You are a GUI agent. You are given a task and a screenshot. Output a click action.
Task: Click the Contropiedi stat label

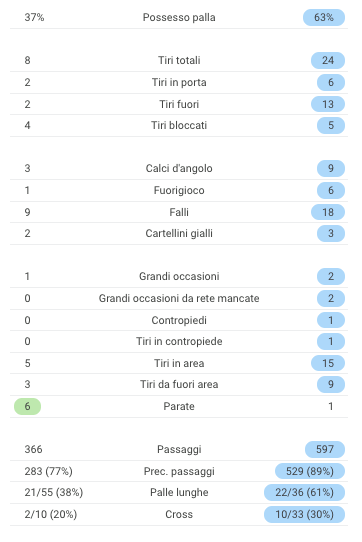click(179, 320)
